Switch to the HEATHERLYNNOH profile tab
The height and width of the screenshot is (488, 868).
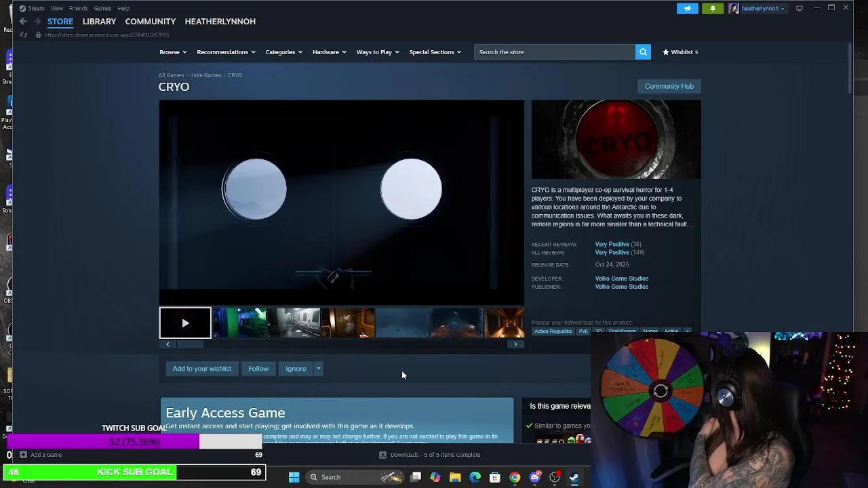pos(220,22)
